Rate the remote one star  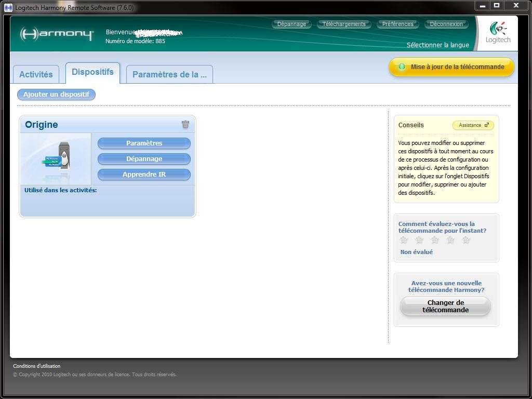click(403, 240)
